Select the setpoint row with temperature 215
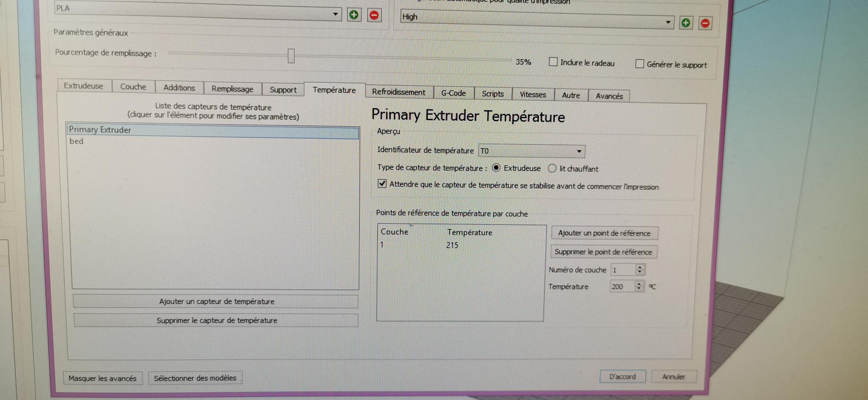The height and width of the screenshot is (400, 868). pyautogui.click(x=460, y=245)
